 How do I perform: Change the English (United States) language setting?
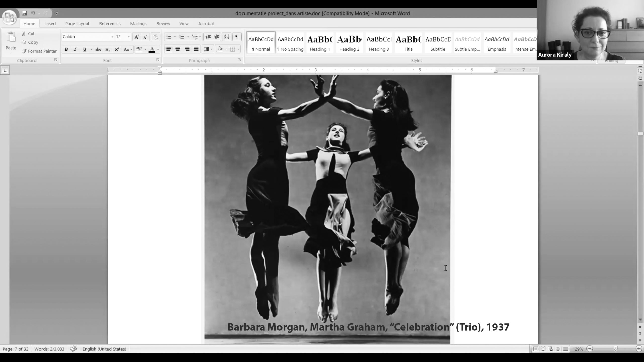[x=104, y=349]
